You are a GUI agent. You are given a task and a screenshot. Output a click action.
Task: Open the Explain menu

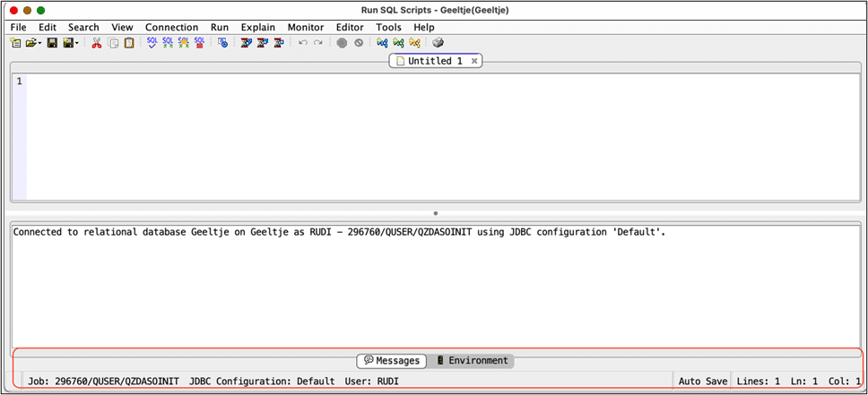(x=258, y=27)
